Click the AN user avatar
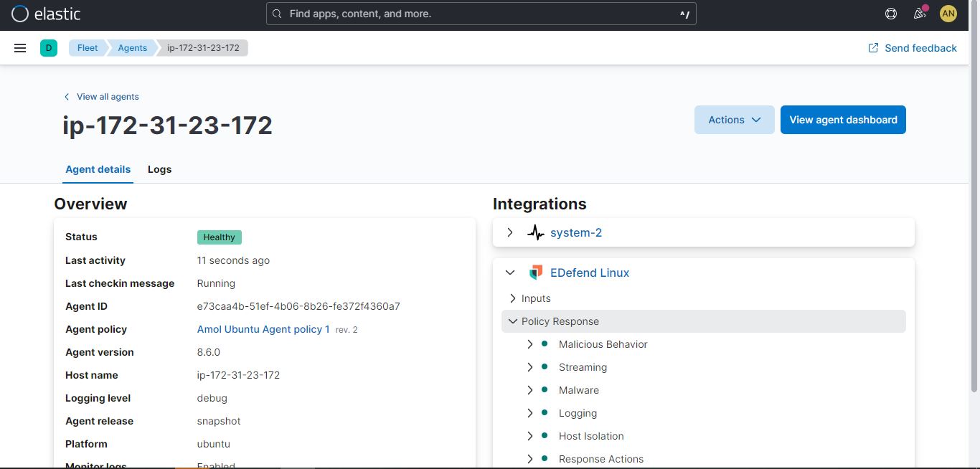This screenshot has width=980, height=469. pyautogui.click(x=948, y=13)
